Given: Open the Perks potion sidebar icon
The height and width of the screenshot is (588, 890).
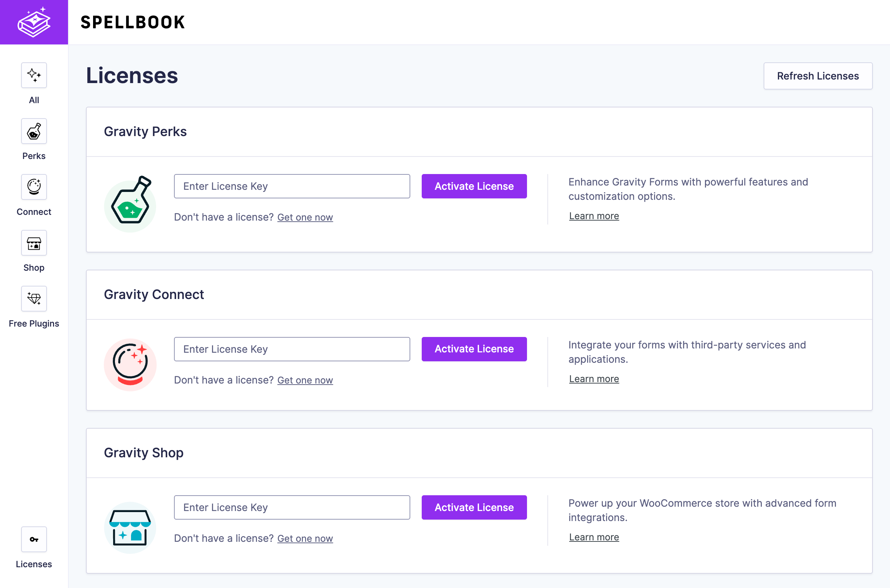Looking at the screenshot, I should pos(34,131).
